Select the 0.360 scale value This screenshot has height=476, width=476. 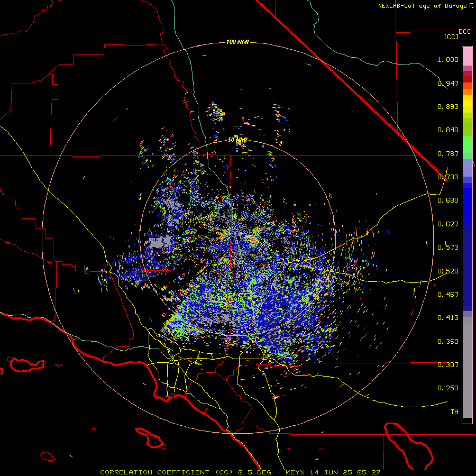[448, 342]
